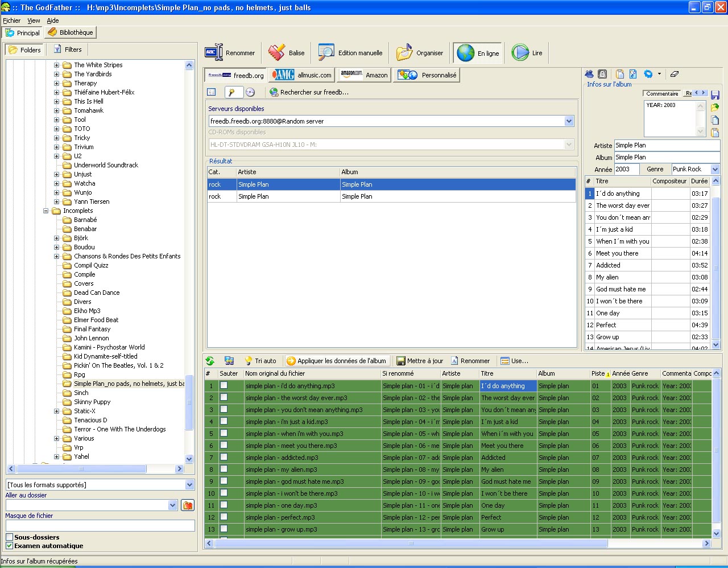728x568 pixels.
Task: Click the Mettre à jour button
Action: pyautogui.click(x=420, y=361)
